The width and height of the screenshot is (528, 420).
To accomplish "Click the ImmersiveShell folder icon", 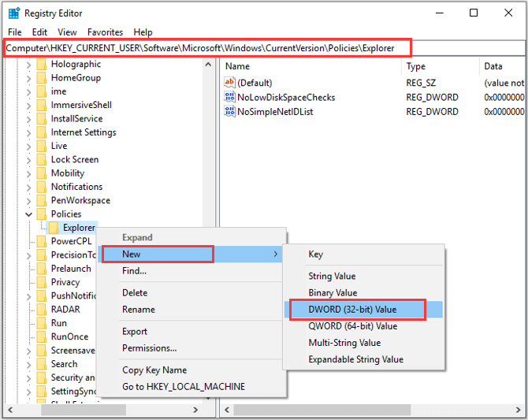I will [42, 105].
